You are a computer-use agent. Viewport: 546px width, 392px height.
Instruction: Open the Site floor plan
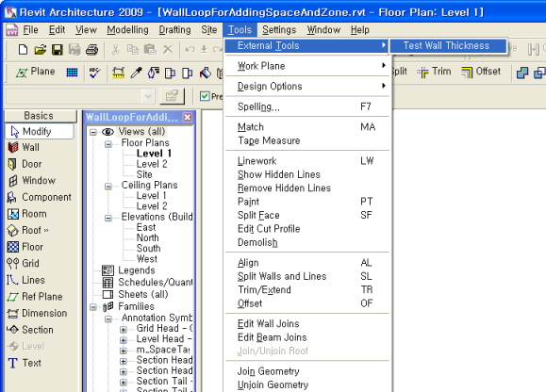click(144, 174)
